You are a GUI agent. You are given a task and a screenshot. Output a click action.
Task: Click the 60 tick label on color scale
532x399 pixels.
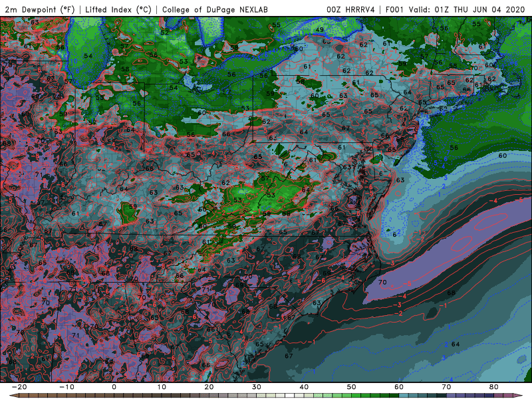(x=399, y=387)
